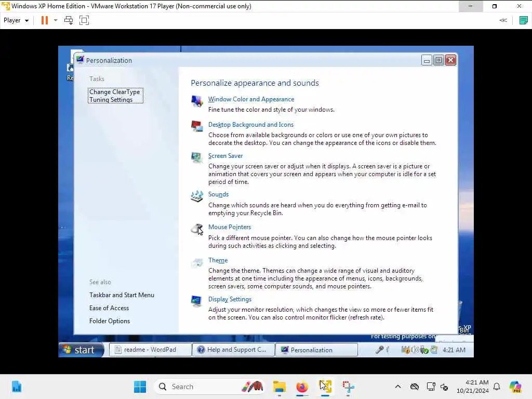Click the XP start button
Viewport: 532px width, 399px height.
[81, 350]
